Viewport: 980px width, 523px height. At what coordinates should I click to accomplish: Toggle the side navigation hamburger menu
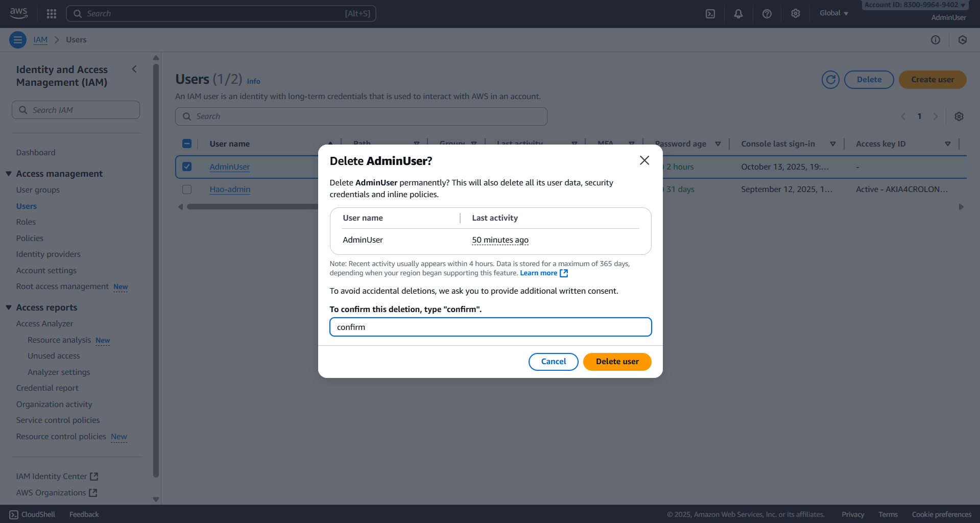point(18,40)
